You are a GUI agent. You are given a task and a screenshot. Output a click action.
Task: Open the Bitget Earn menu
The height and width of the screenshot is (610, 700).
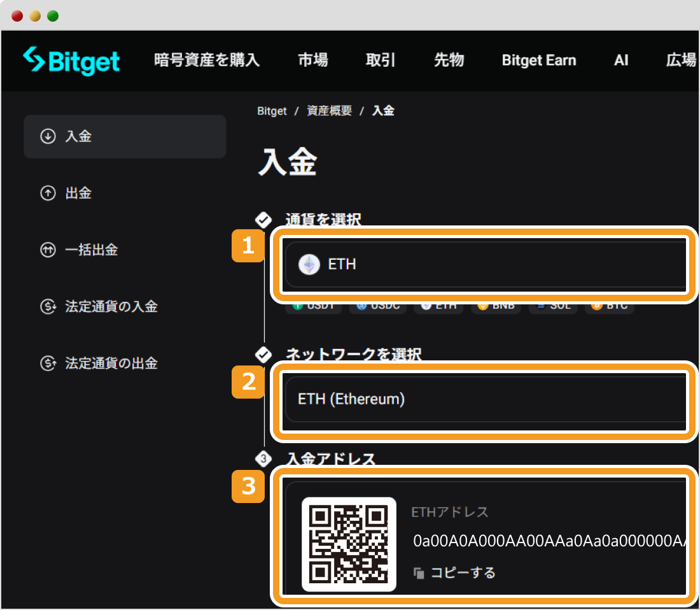539,60
